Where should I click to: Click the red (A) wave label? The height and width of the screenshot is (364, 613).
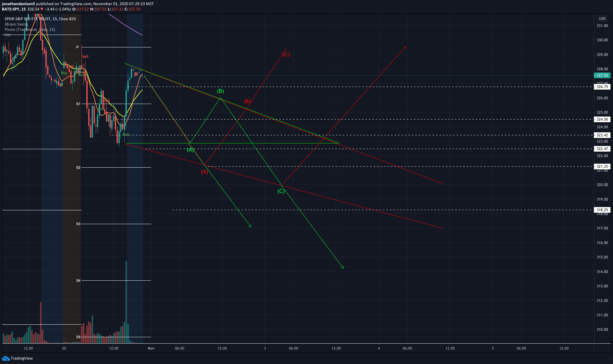204,172
